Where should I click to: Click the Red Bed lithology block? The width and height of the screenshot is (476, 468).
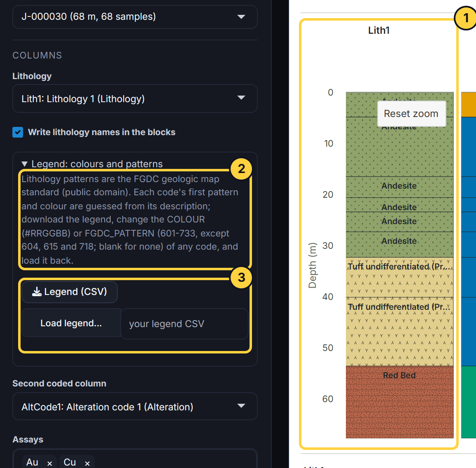point(399,402)
